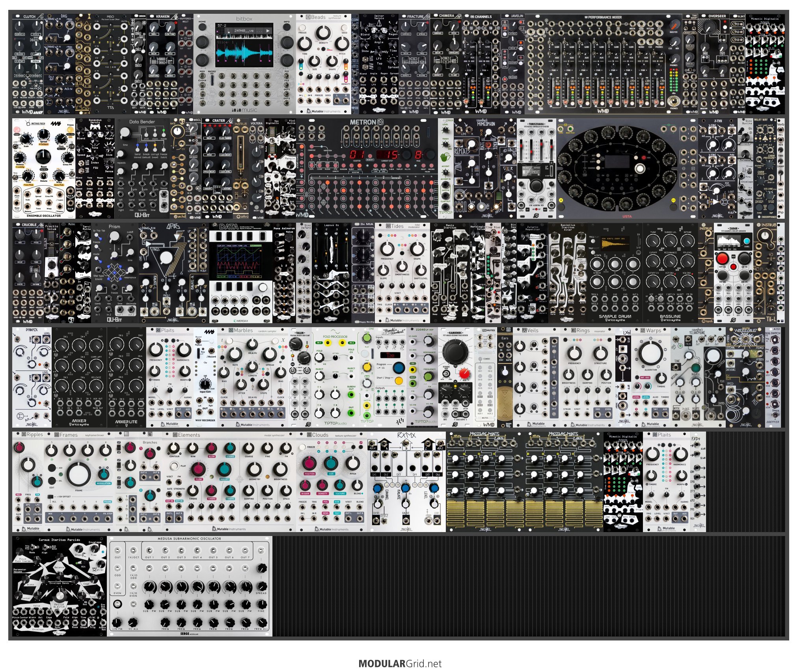Select the Desmodus Versio module
801x672 pixels.
95,168
